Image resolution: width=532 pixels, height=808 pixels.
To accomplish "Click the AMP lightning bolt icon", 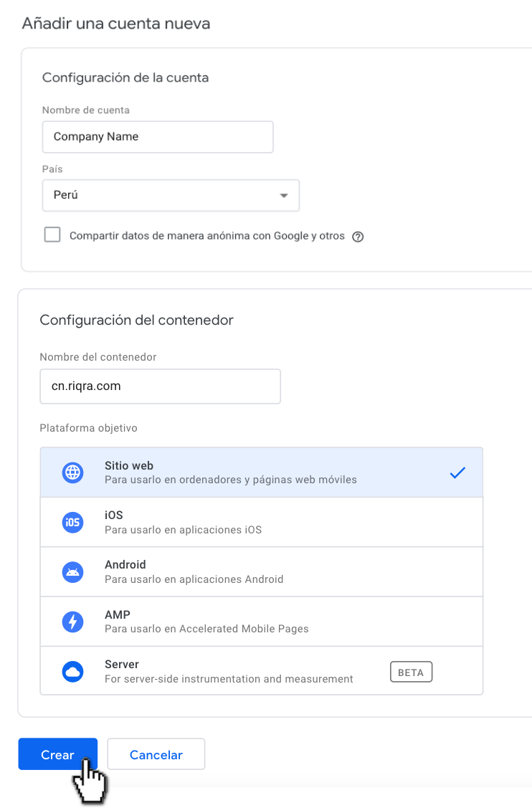I will [72, 622].
